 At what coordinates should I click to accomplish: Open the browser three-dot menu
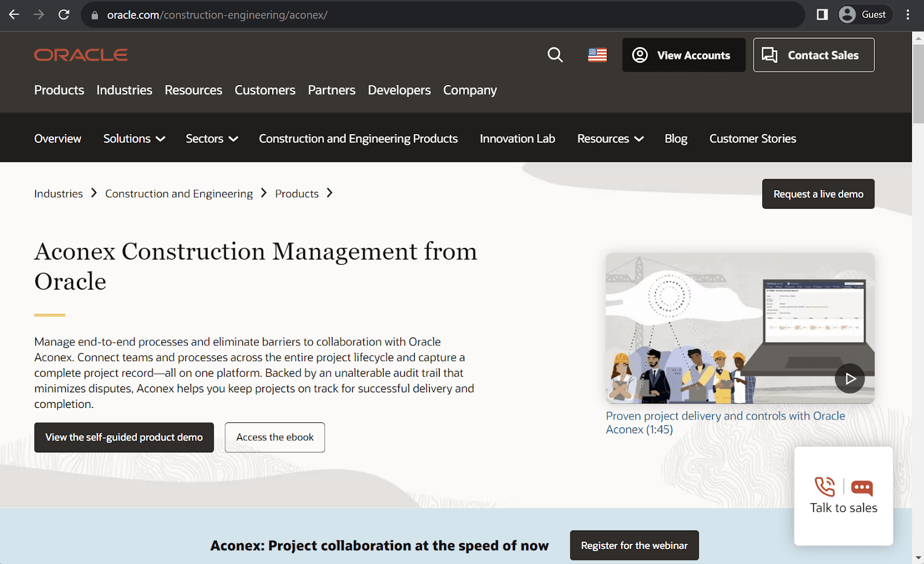pyautogui.click(x=907, y=14)
